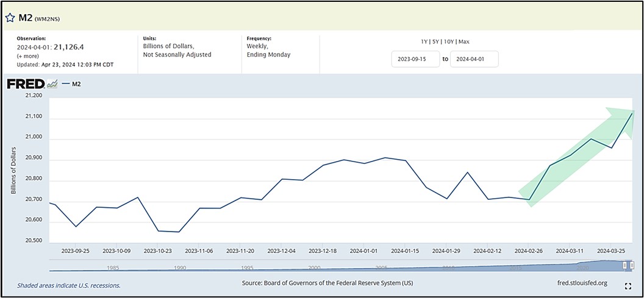Screen dimensions: 644x298
Task: Click the M2 series title heading
Action: (26, 18)
